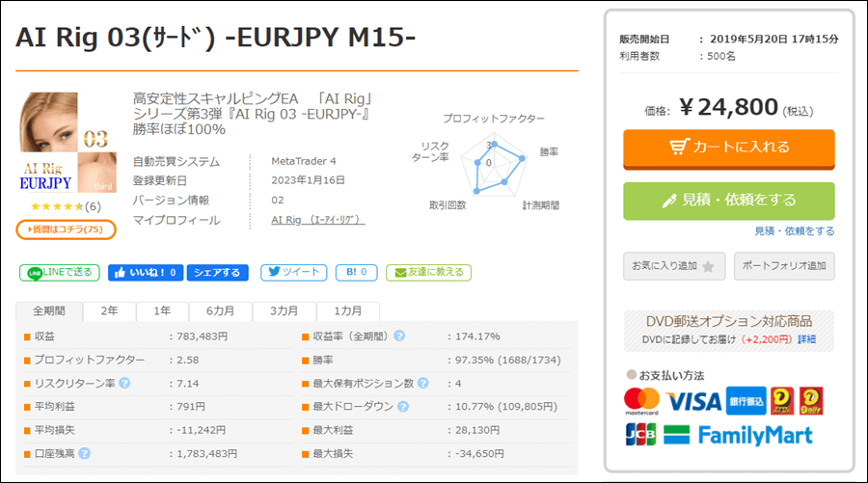The image size is (868, 483).
Task: Click the 質問はコチラ(75) button
Action: [x=66, y=229]
